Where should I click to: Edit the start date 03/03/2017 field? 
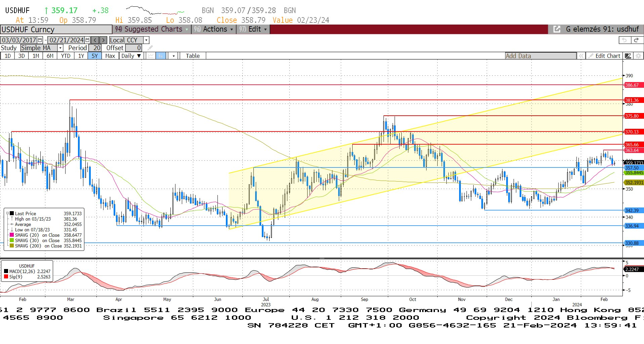[x=19, y=40]
